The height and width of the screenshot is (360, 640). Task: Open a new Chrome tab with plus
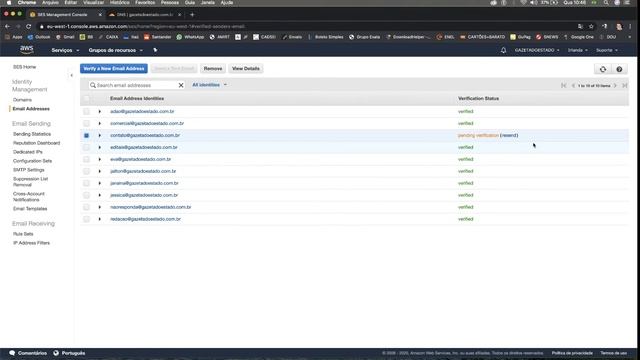(192, 15)
